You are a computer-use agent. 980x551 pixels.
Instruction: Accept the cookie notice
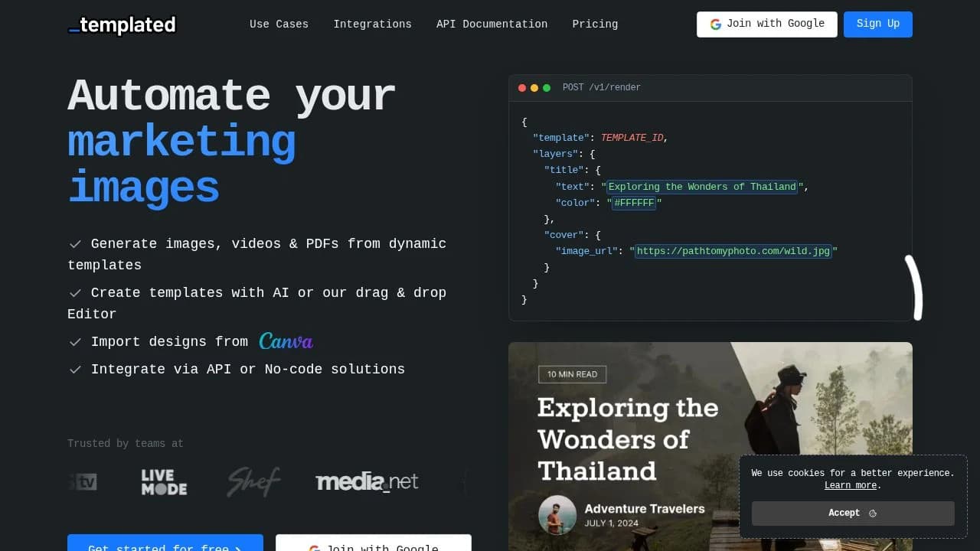[851, 513]
